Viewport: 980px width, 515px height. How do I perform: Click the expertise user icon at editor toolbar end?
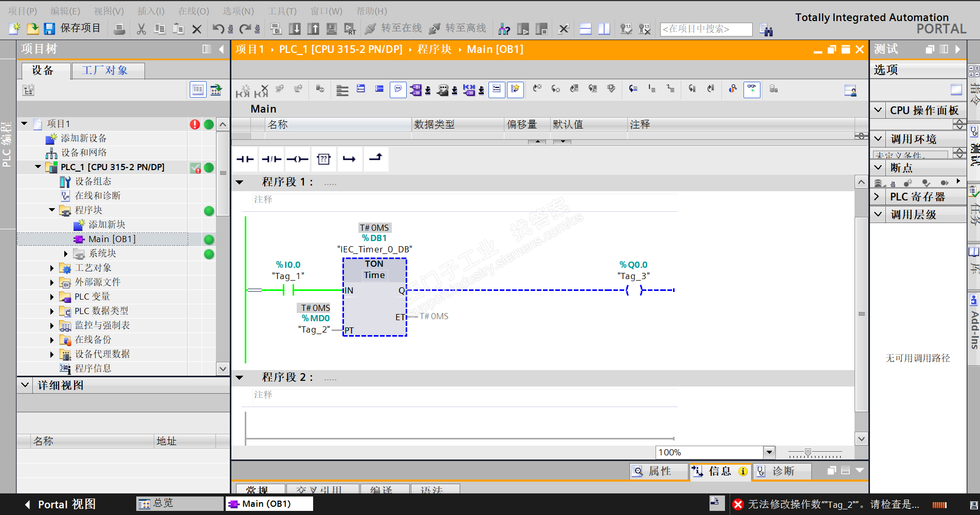click(850, 90)
